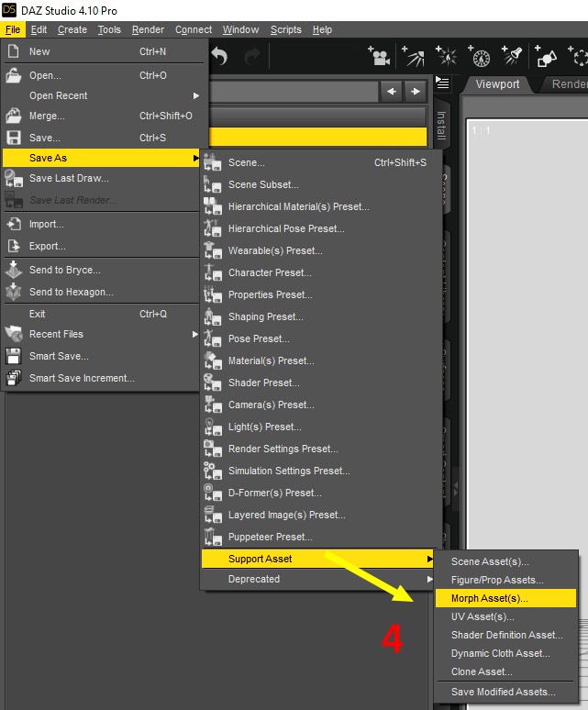Viewport: 588px width, 710px height.
Task: Select Render Settings Preset entry
Action: pos(321,449)
